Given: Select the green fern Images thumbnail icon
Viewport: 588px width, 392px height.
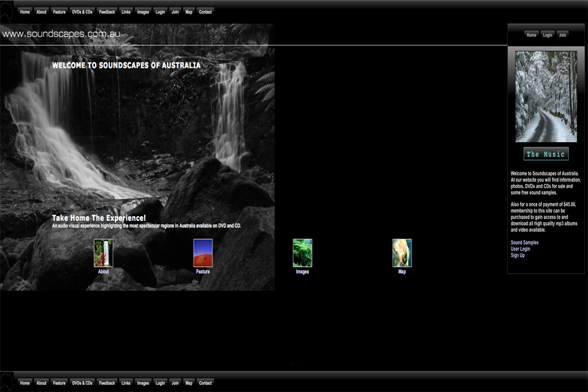Looking at the screenshot, I should (x=302, y=253).
